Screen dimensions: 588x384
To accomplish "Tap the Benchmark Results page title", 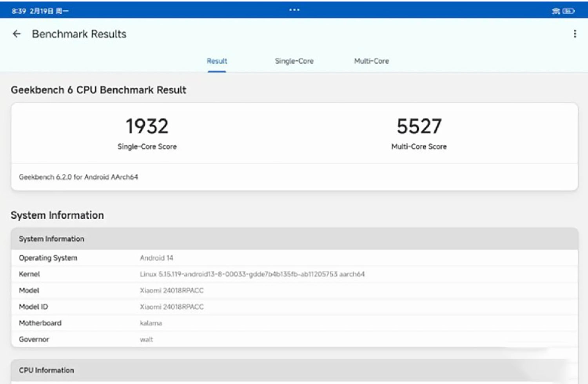I will click(x=79, y=34).
